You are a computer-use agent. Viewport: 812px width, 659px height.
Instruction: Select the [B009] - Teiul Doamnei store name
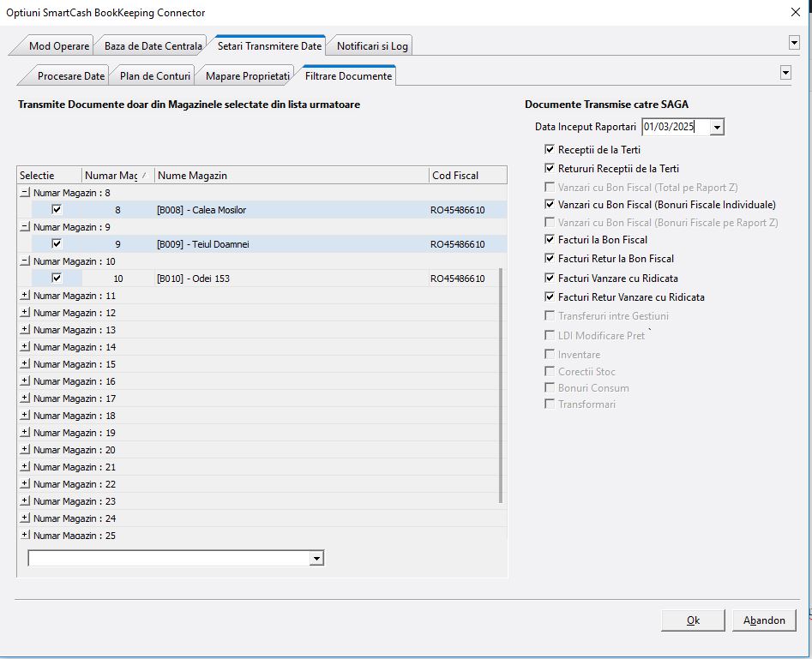coord(202,244)
